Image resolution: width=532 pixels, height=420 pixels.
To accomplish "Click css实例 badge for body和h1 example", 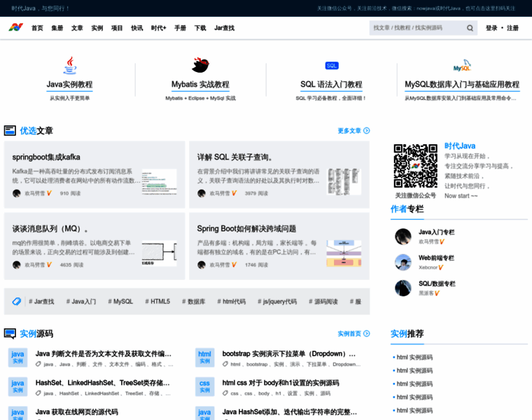I will tap(204, 387).
